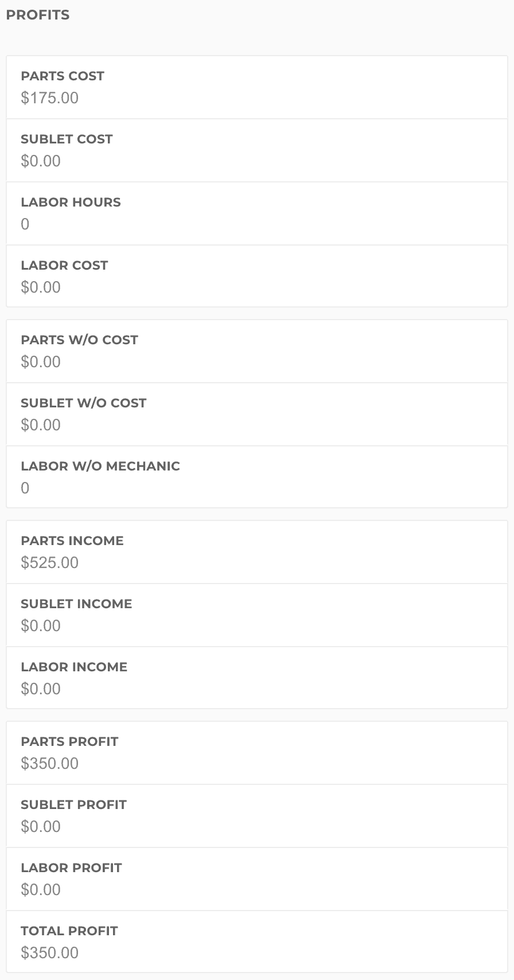Click the Total Profit label
Screen dimensions: 514x980
(x=69, y=931)
